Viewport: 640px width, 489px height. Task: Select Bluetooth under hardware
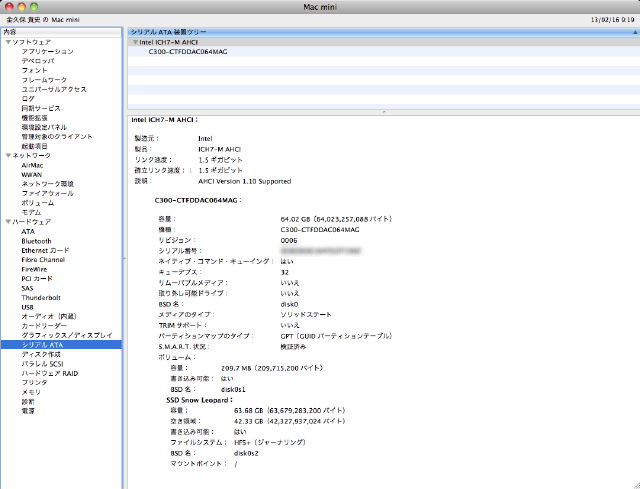tap(36, 241)
